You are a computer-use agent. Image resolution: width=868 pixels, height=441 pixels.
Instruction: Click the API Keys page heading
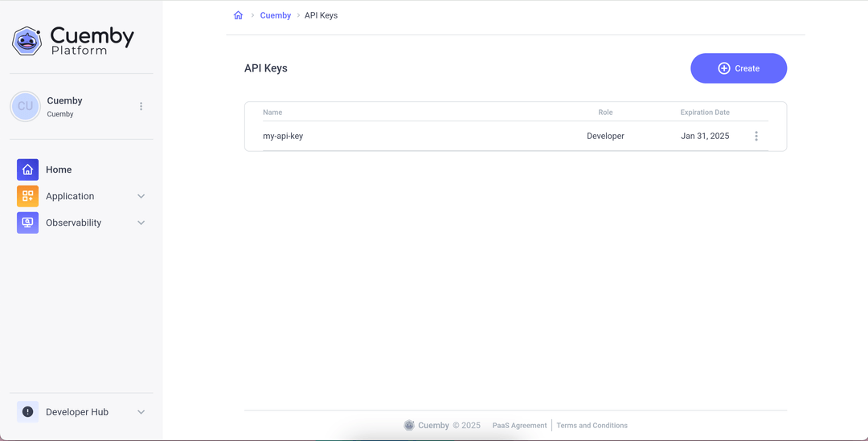[266, 68]
